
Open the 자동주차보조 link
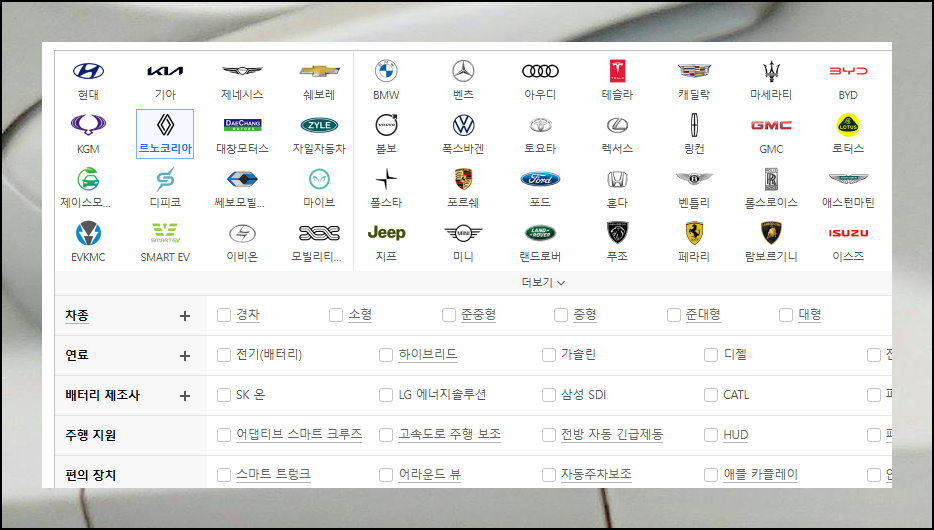click(x=596, y=474)
